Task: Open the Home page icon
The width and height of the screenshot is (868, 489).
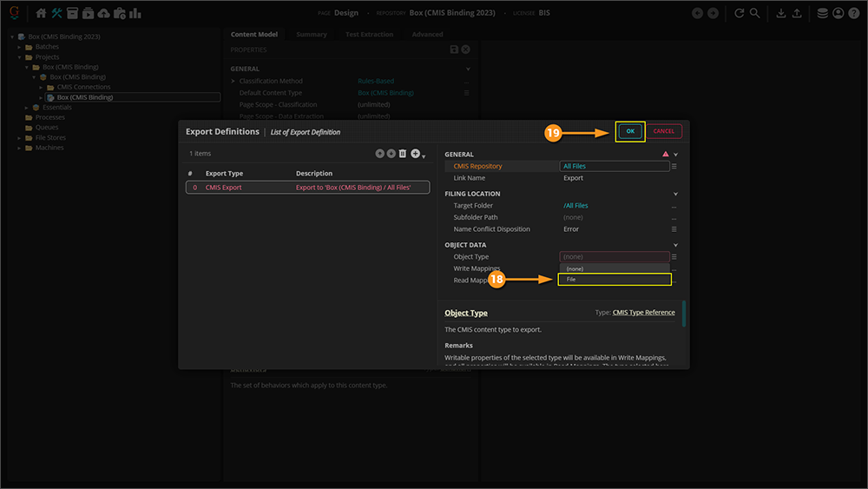Action: pyautogui.click(x=41, y=13)
